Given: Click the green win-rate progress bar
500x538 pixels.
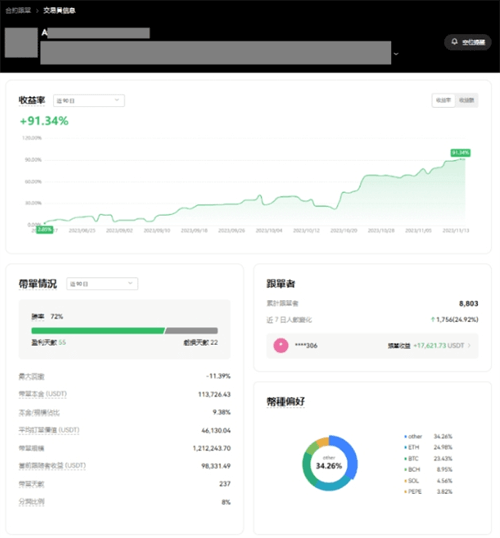Looking at the screenshot, I should coord(98,330).
